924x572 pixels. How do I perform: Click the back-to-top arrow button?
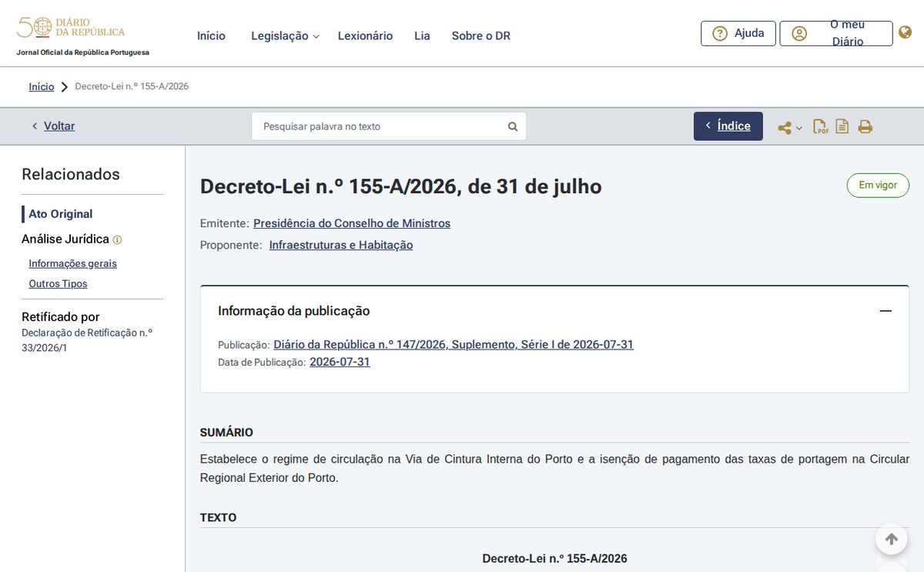coord(892,539)
